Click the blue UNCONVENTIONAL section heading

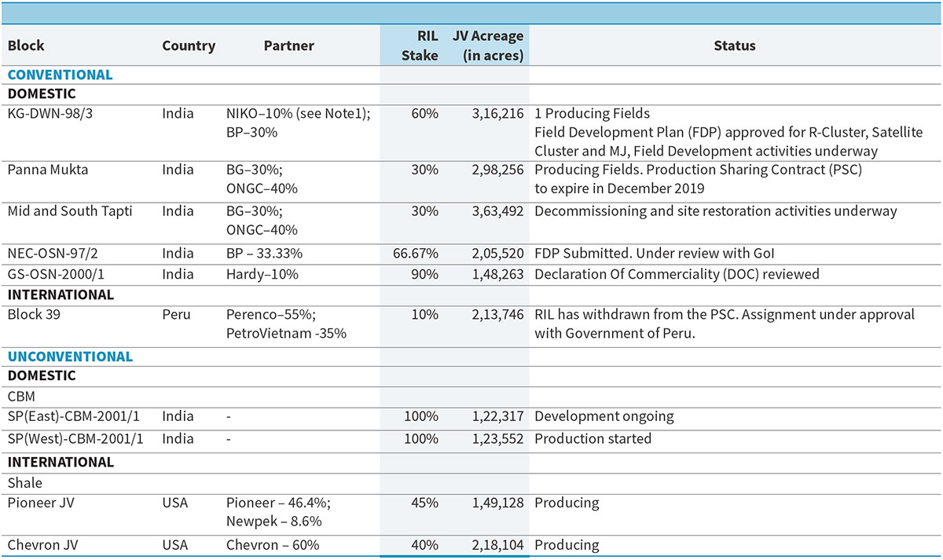(x=70, y=357)
